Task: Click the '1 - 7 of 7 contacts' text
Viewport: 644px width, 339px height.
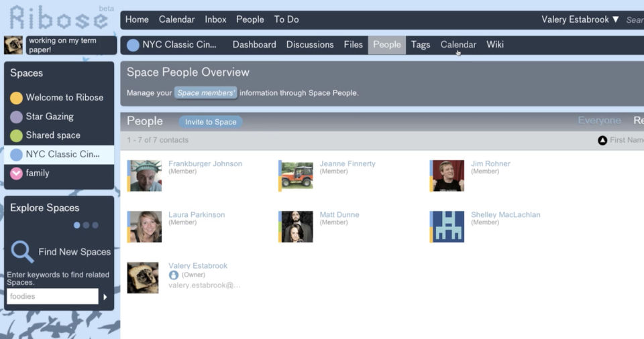Action: click(x=157, y=140)
